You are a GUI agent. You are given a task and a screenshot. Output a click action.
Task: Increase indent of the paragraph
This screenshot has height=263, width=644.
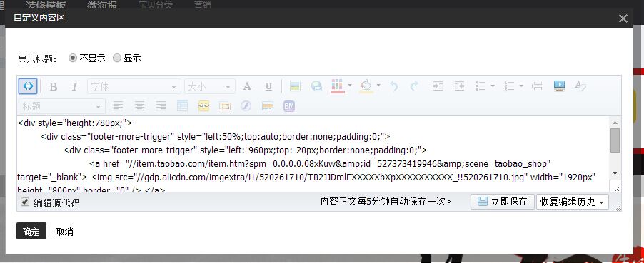click(x=438, y=86)
